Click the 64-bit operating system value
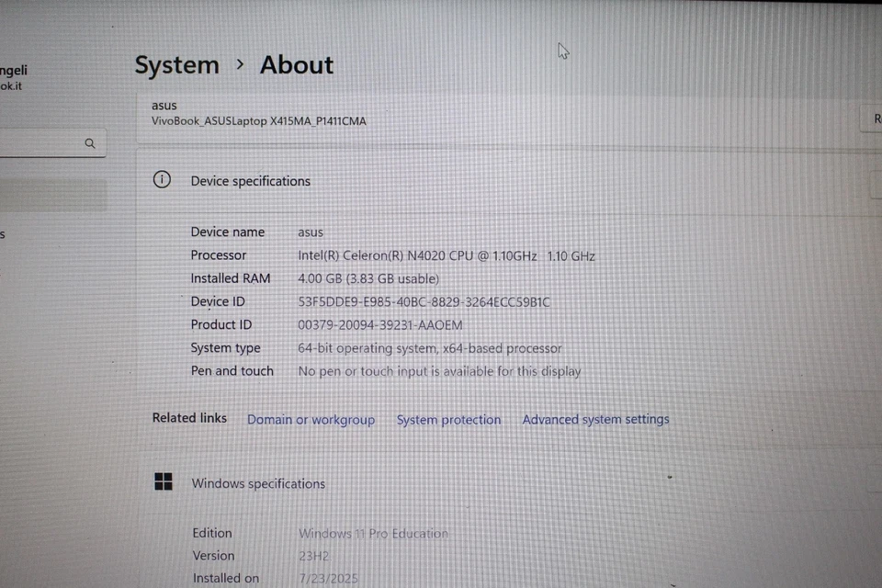The height and width of the screenshot is (588, 882). pyautogui.click(x=430, y=348)
